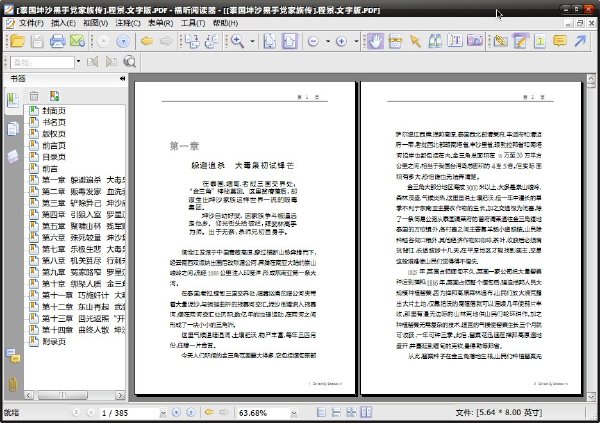Go to next page in status bar
The width and height of the screenshot is (600, 423).
(176, 412)
